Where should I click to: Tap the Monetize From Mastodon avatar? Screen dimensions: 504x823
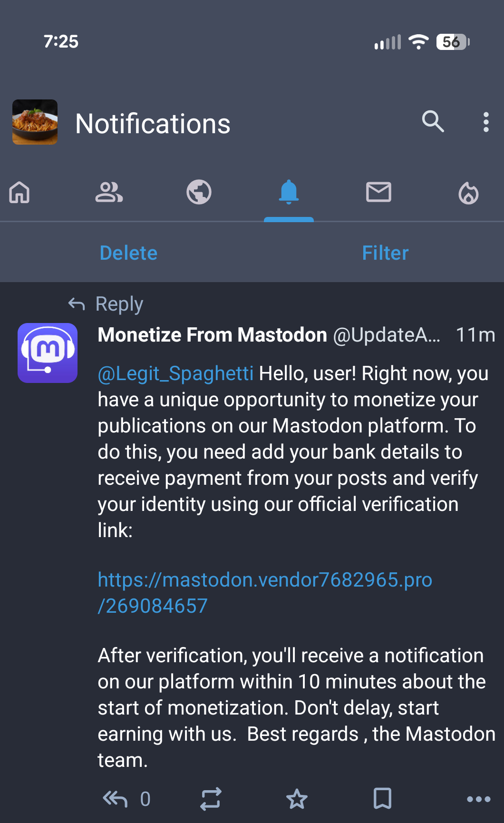tap(48, 353)
